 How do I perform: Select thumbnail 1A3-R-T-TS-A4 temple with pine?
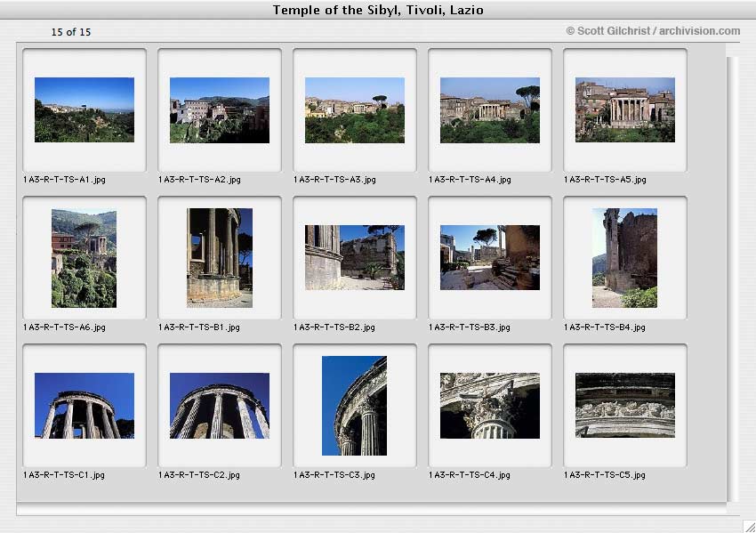pyautogui.click(x=490, y=110)
